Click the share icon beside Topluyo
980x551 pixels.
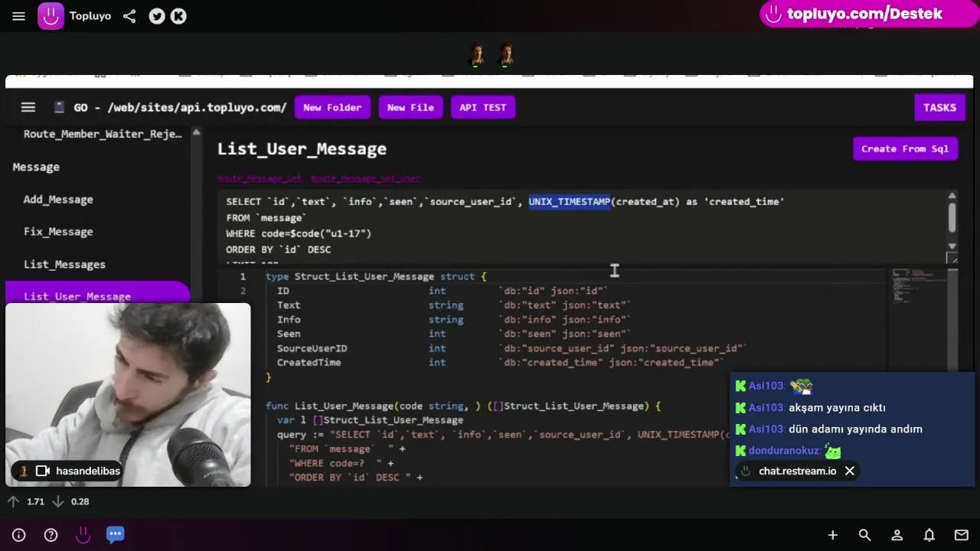(x=129, y=16)
